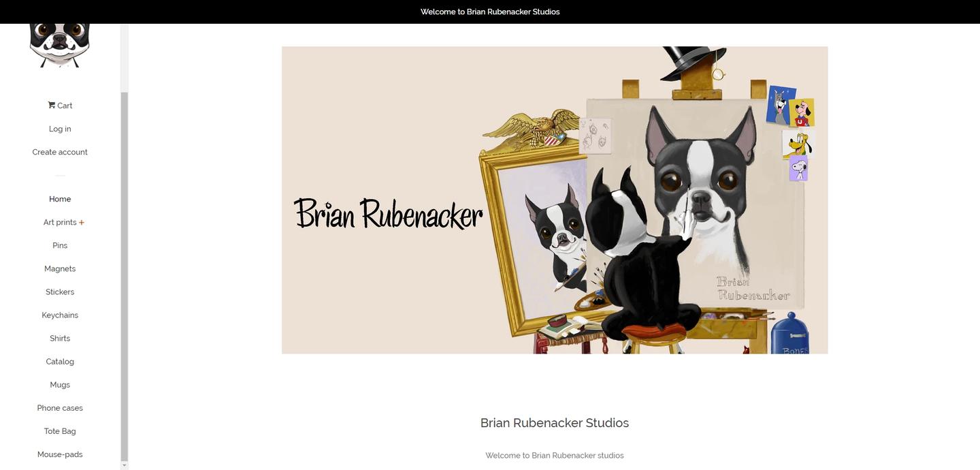Open Mouse-pads category
This screenshot has height=470, width=980.
(60, 454)
